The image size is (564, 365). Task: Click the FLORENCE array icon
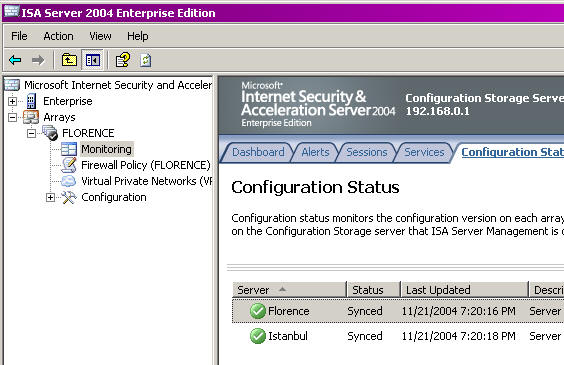click(50, 133)
